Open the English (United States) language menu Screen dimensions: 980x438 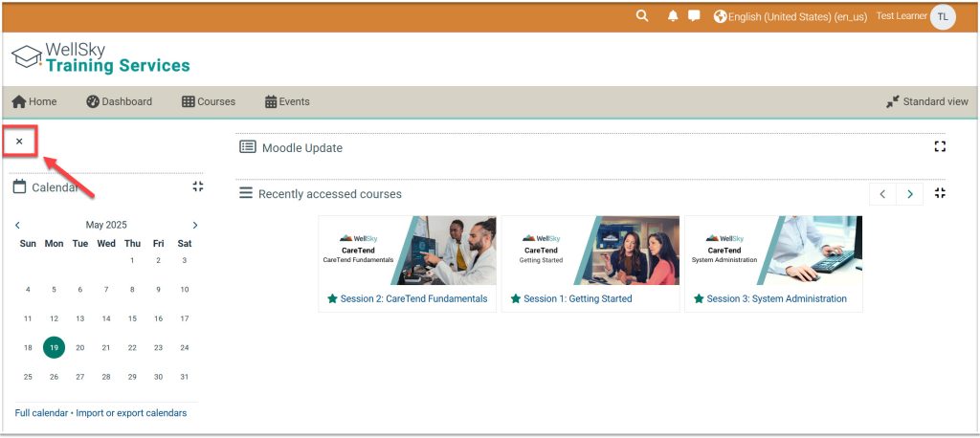pyautogui.click(x=791, y=17)
